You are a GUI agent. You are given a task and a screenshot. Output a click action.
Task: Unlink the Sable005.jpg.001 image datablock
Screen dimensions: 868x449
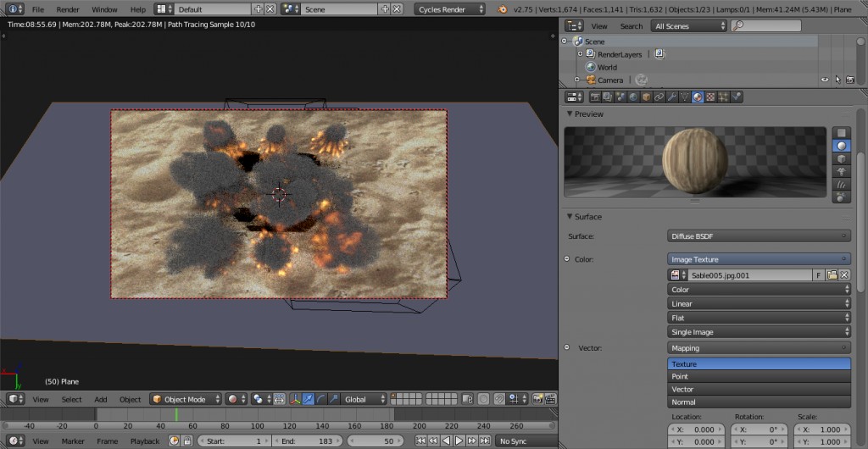click(x=844, y=274)
